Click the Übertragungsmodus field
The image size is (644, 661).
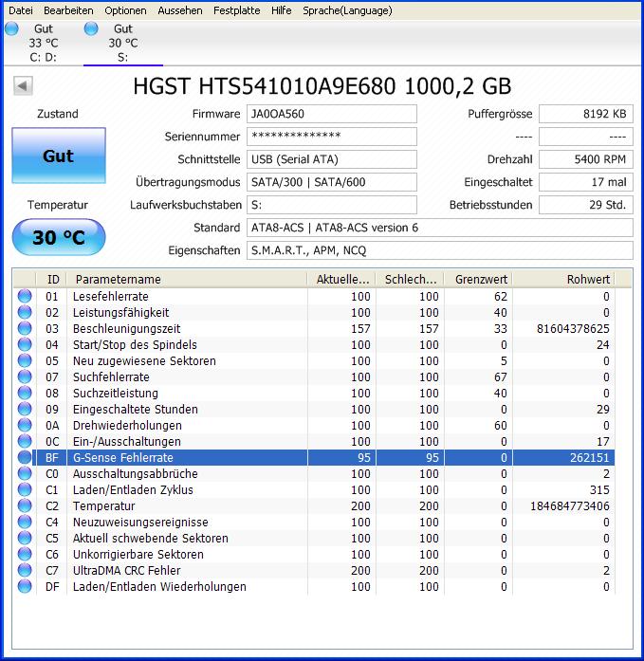pyautogui.click(x=332, y=182)
